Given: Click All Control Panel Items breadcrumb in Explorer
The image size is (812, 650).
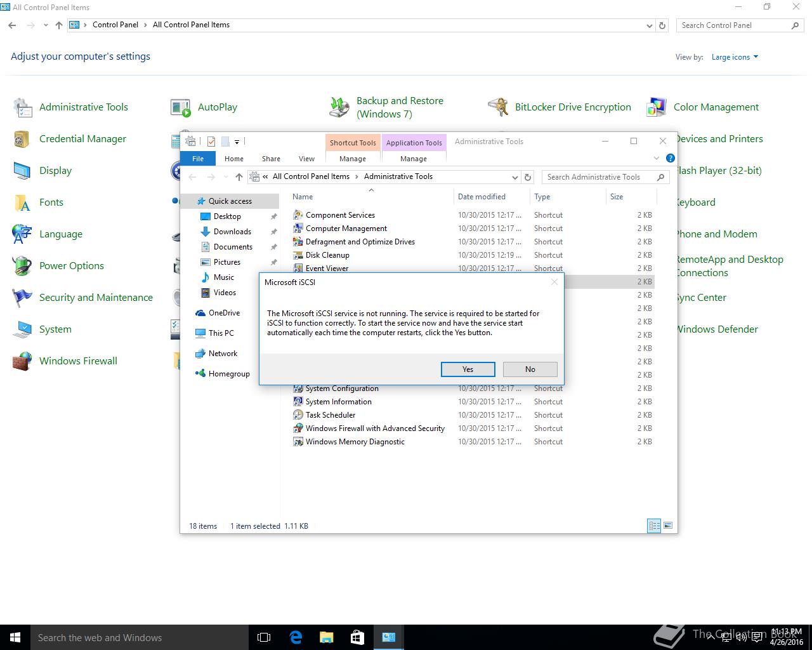Looking at the screenshot, I should [x=311, y=176].
